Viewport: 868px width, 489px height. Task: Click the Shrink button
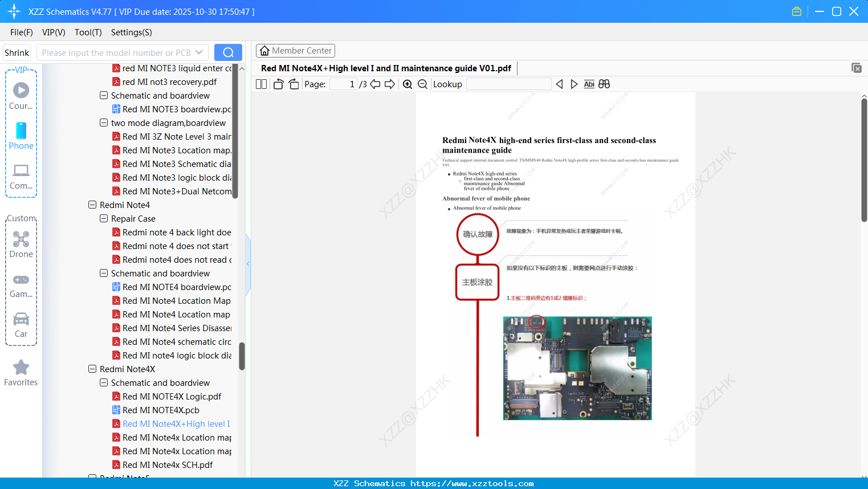[17, 52]
